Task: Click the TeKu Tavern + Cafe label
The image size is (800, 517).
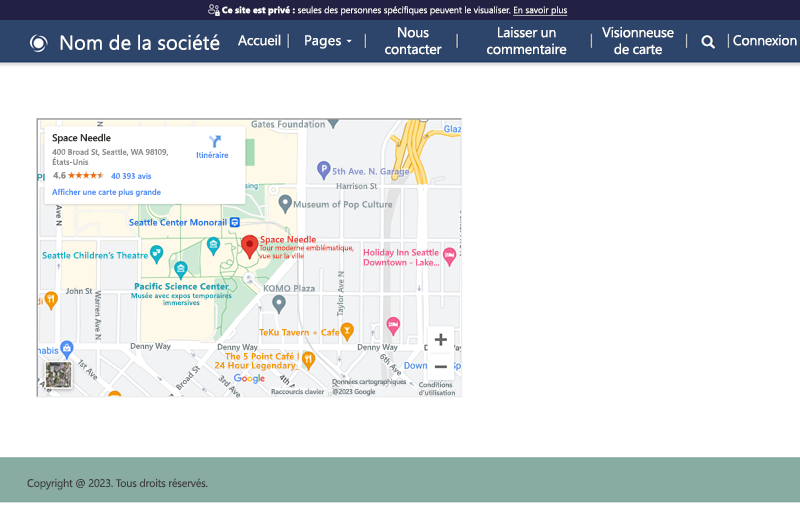Action: (x=299, y=332)
